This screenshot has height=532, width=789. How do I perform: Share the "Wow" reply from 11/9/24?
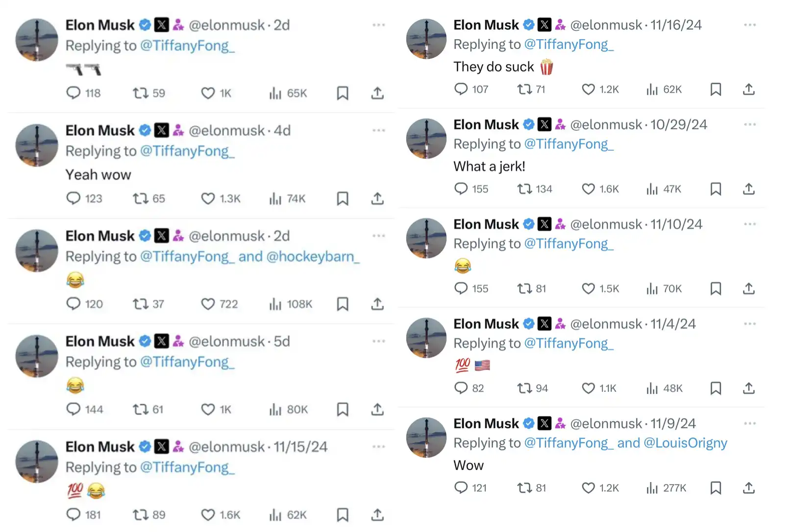tap(748, 488)
